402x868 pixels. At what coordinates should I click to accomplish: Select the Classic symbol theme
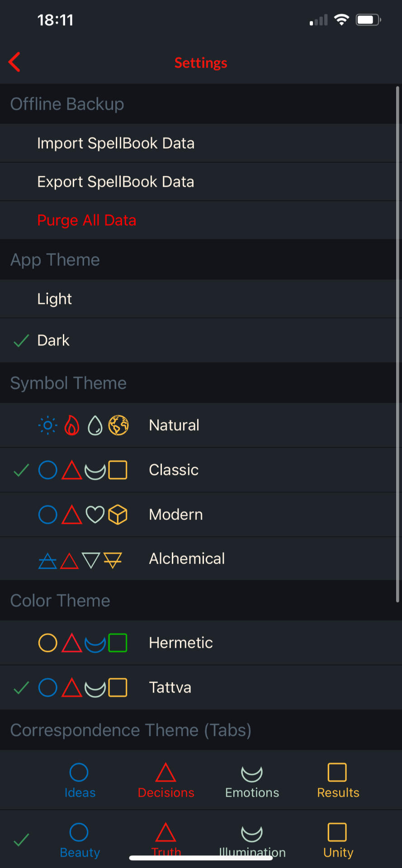point(201,470)
